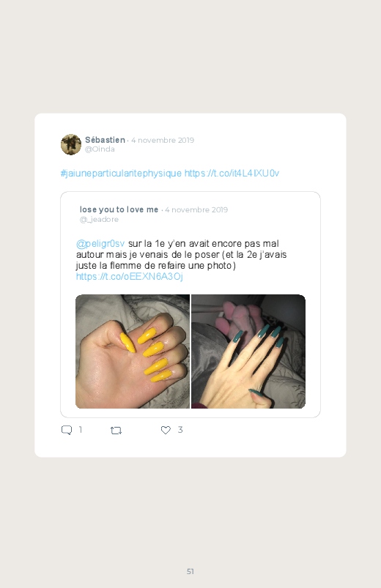
Task: Click the lose you to love me name
Action: click(x=119, y=209)
